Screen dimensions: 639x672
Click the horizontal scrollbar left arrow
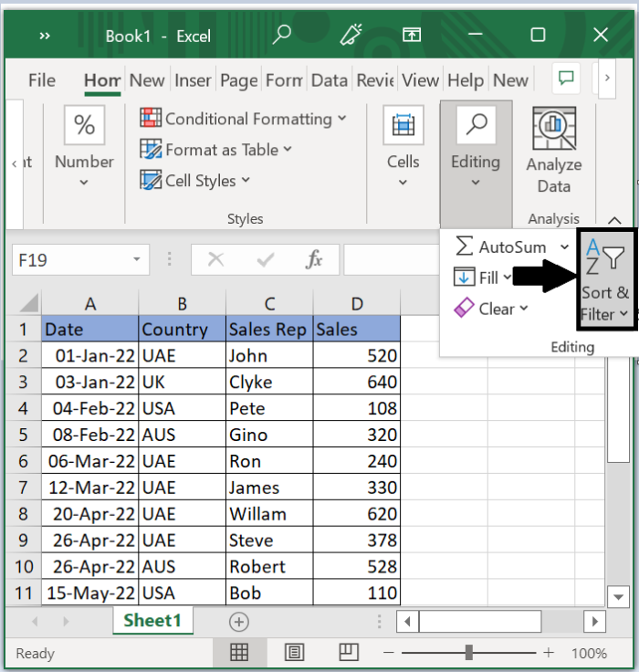click(407, 622)
